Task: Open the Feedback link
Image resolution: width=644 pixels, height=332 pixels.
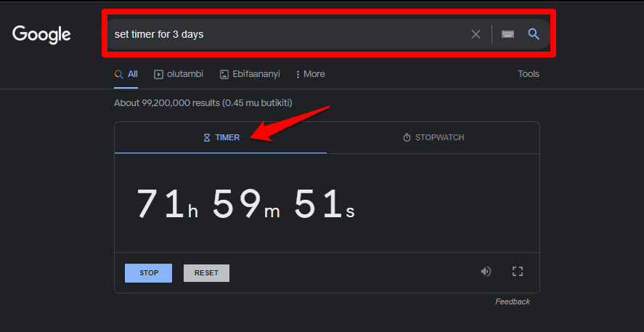Action: pyautogui.click(x=513, y=301)
